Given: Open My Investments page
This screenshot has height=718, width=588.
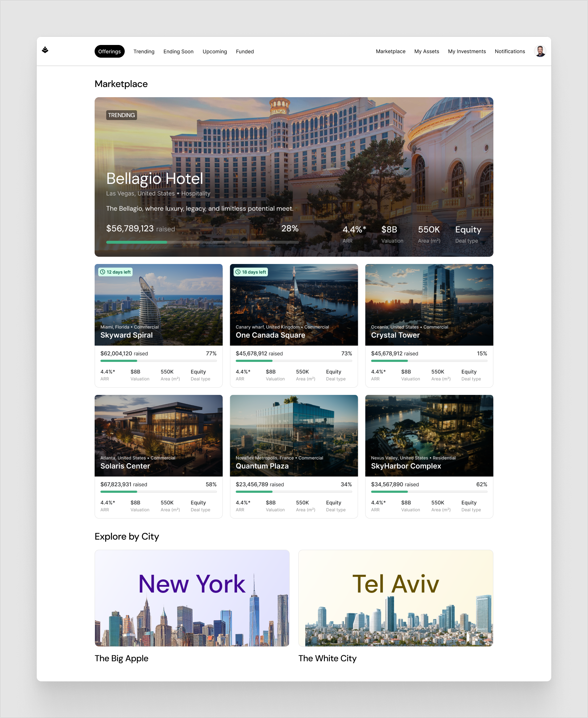Looking at the screenshot, I should [467, 51].
